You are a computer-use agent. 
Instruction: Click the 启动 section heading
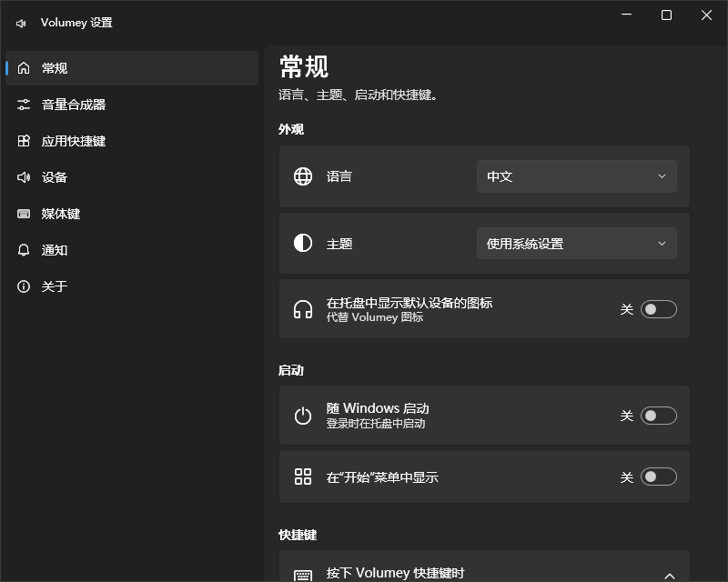pyautogui.click(x=291, y=370)
